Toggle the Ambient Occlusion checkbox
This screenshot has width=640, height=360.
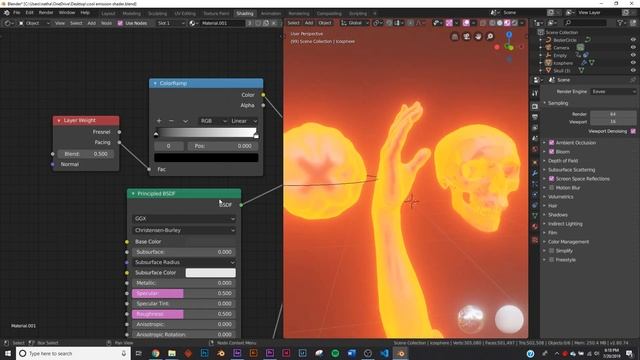pos(551,143)
